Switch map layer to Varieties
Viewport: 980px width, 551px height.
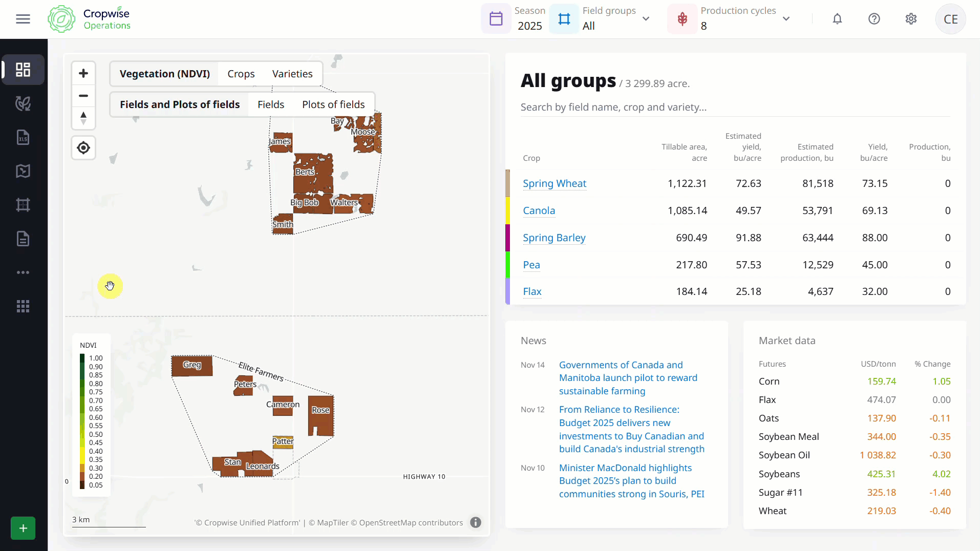[x=292, y=74]
